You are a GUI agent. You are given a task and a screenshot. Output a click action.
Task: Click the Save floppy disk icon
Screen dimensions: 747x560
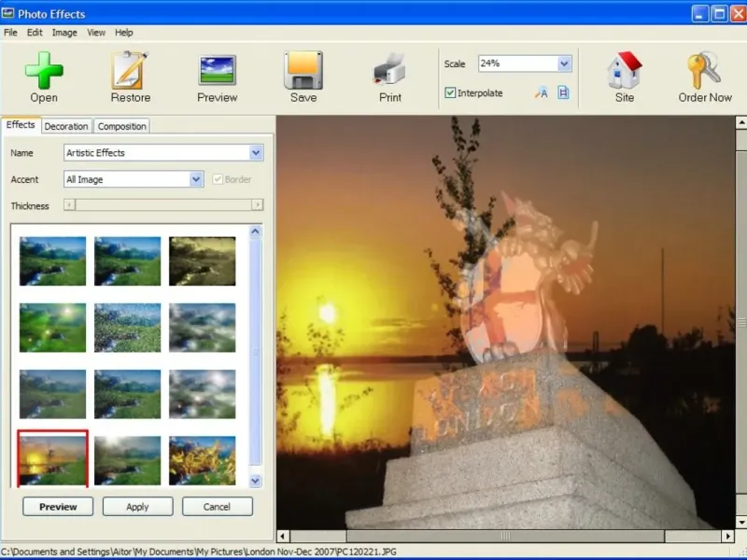click(303, 70)
